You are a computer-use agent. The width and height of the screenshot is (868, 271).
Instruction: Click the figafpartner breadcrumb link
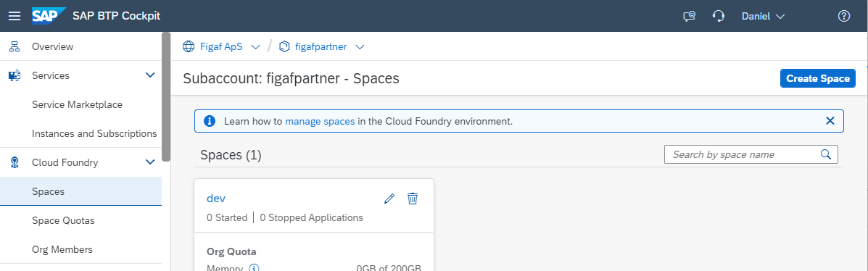click(x=321, y=47)
